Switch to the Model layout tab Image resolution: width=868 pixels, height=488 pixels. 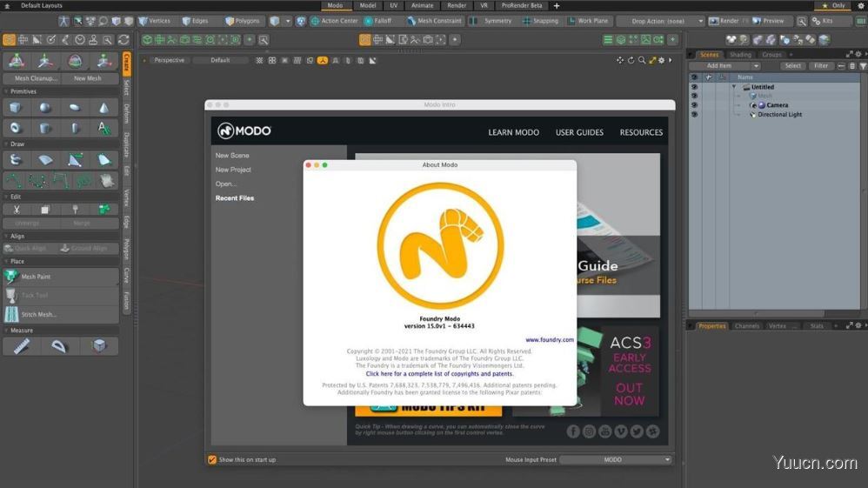368,5
